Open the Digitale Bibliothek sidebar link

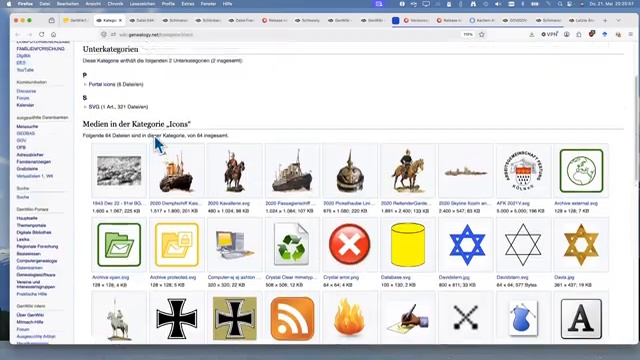coord(34,232)
